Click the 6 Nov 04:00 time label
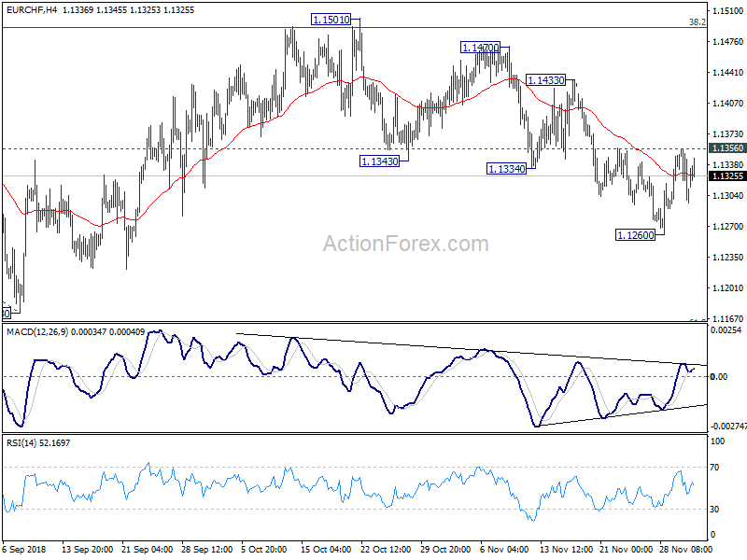747x560 pixels. coord(504,549)
